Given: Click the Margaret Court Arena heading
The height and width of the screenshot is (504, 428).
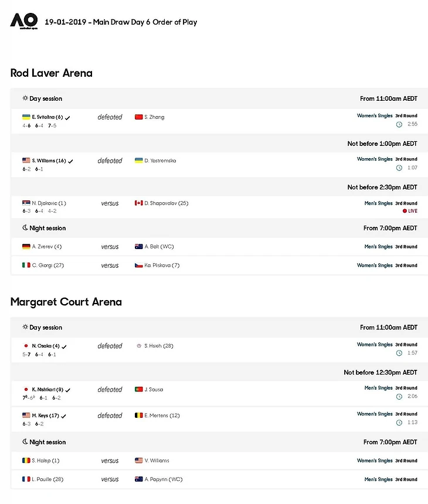Looking at the screenshot, I should tap(66, 302).
